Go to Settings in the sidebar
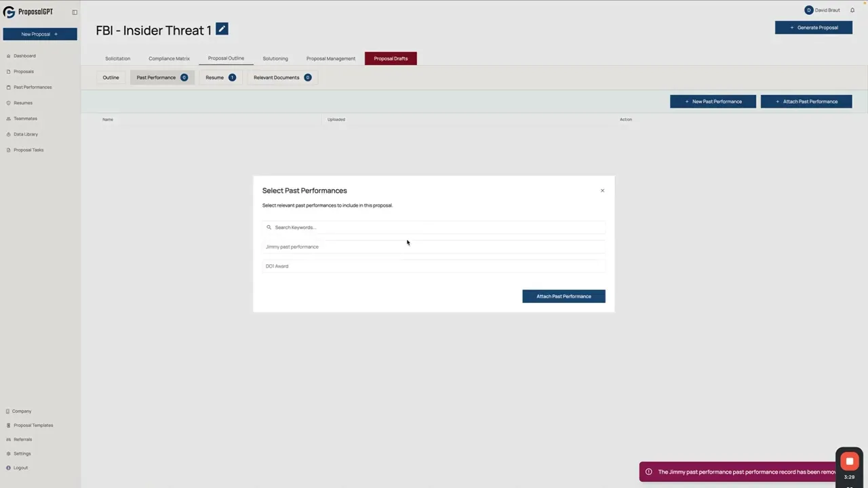 click(x=22, y=453)
